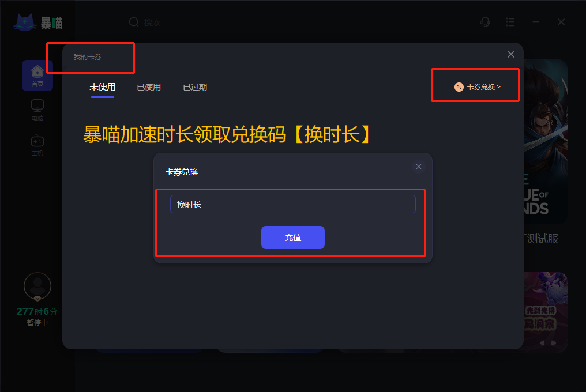Click the blue 充值 button
The height and width of the screenshot is (392, 586).
[x=293, y=238]
